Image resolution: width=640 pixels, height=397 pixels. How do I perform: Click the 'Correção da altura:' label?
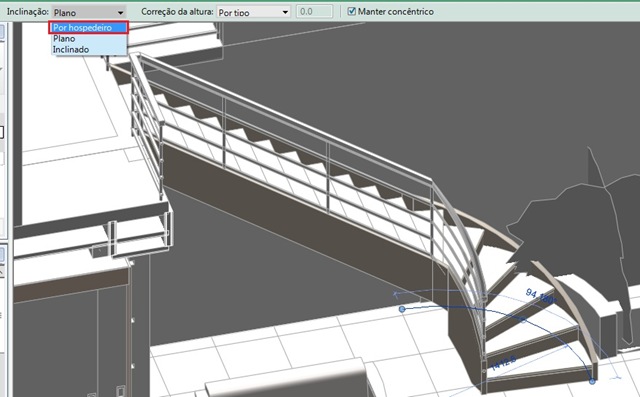point(177,12)
